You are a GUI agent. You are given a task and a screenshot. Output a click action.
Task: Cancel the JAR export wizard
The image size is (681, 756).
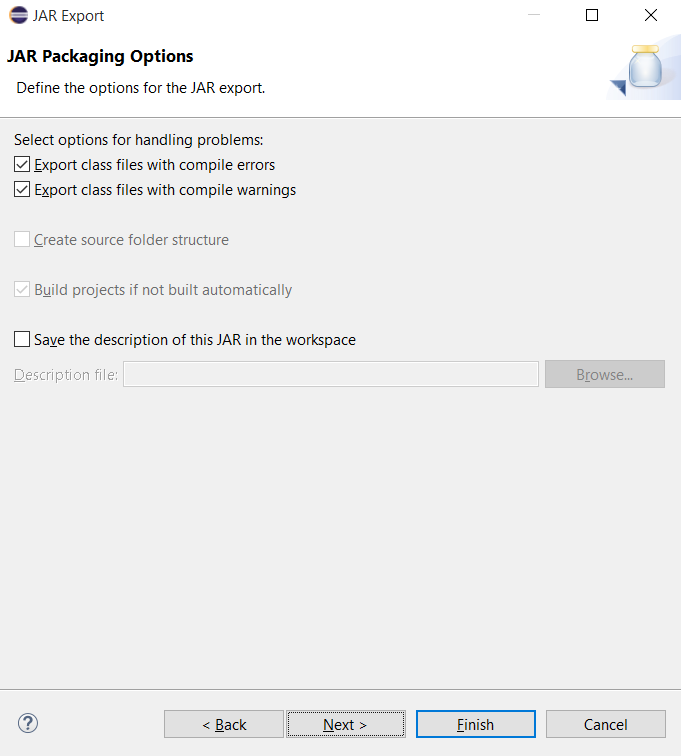[x=605, y=724]
